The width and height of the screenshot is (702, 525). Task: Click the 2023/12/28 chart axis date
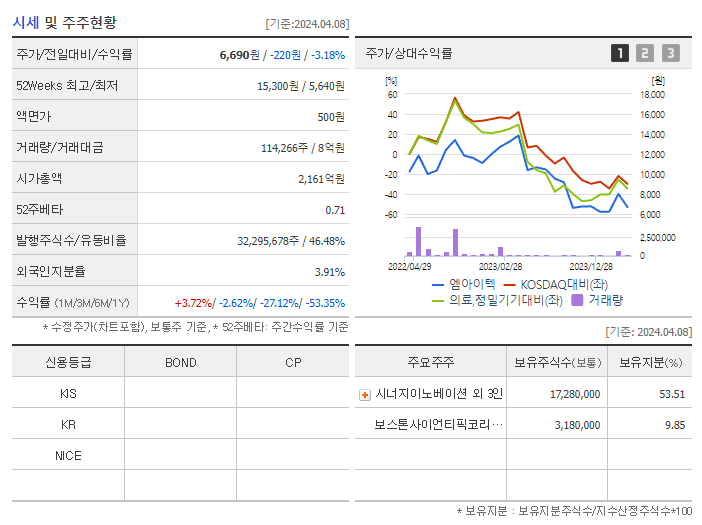(x=591, y=267)
